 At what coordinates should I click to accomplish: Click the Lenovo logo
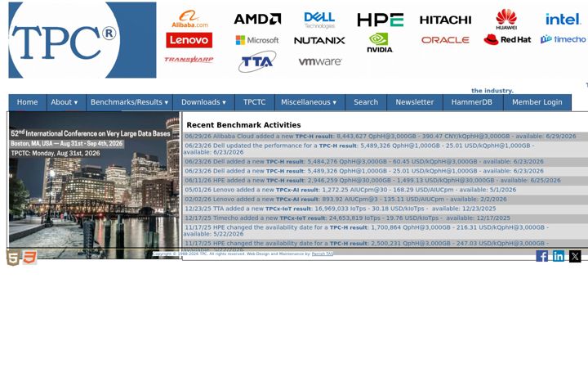pos(189,40)
